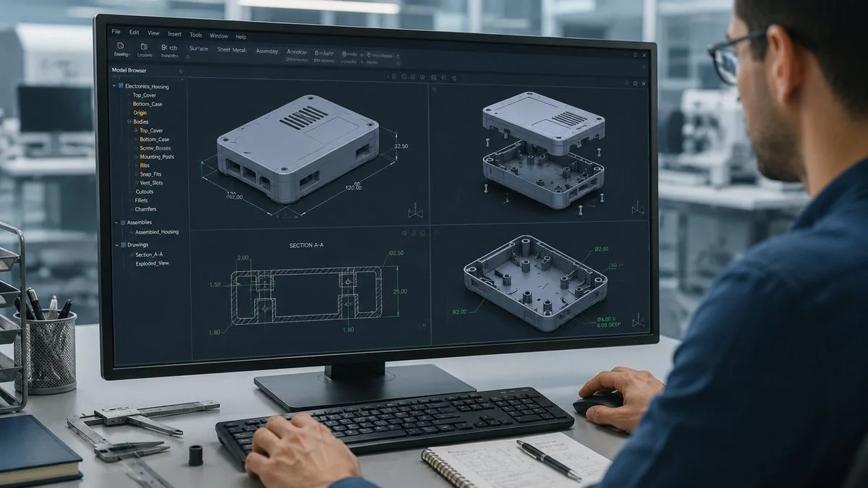
Task: Click the Electronics_Housing component icon
Action: point(121,85)
